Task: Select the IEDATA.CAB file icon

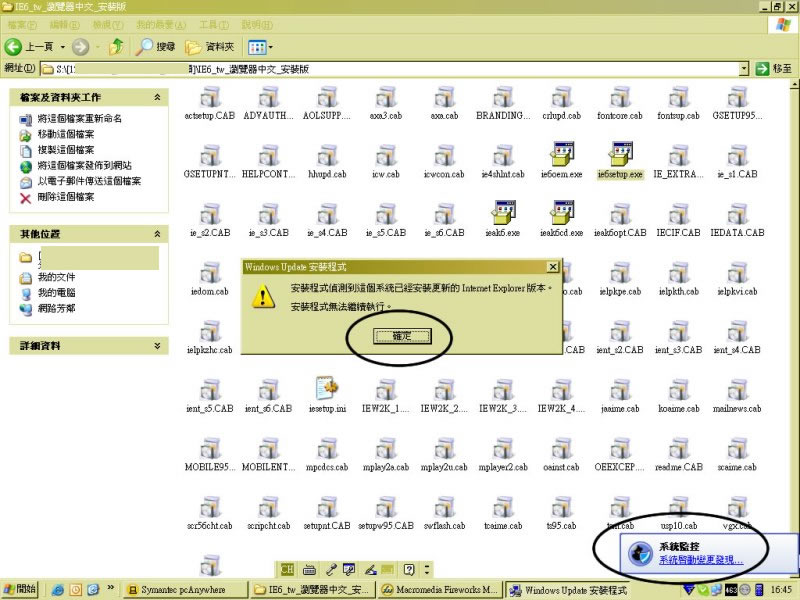Action: [x=737, y=213]
